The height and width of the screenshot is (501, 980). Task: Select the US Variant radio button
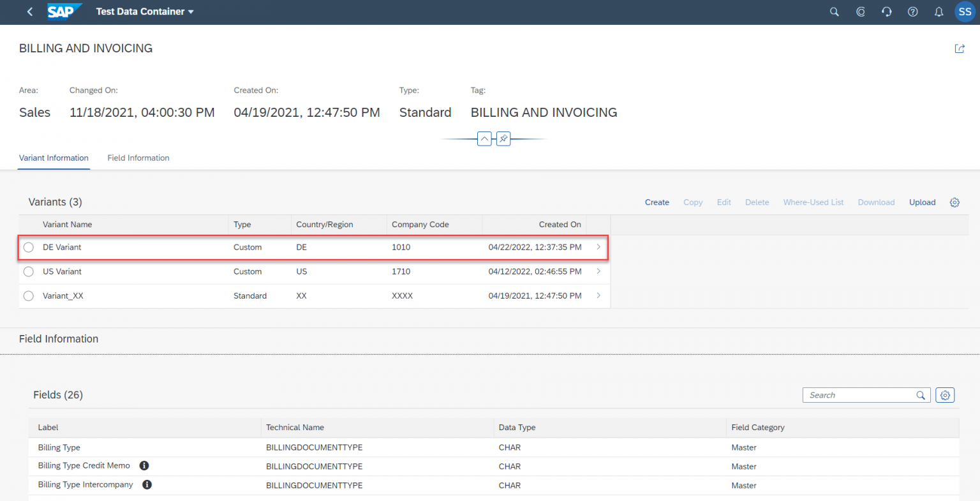click(x=28, y=271)
